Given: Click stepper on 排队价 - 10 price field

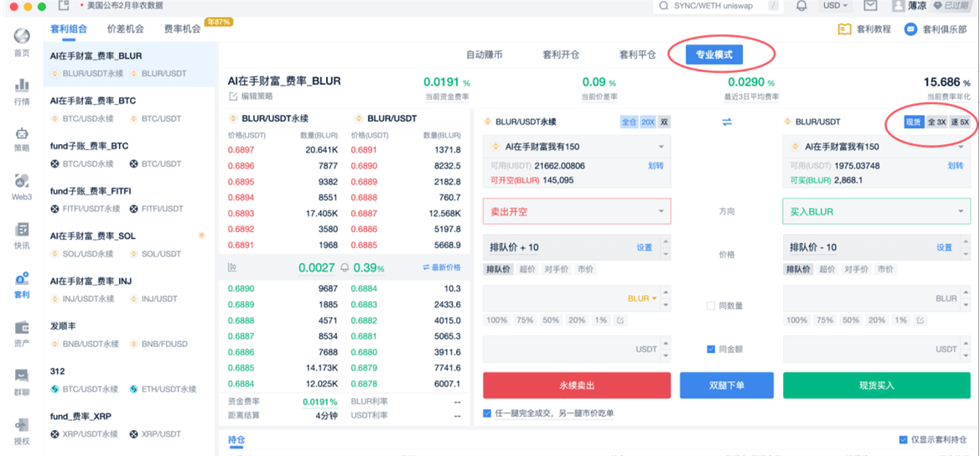Looking at the screenshot, I should point(965,247).
